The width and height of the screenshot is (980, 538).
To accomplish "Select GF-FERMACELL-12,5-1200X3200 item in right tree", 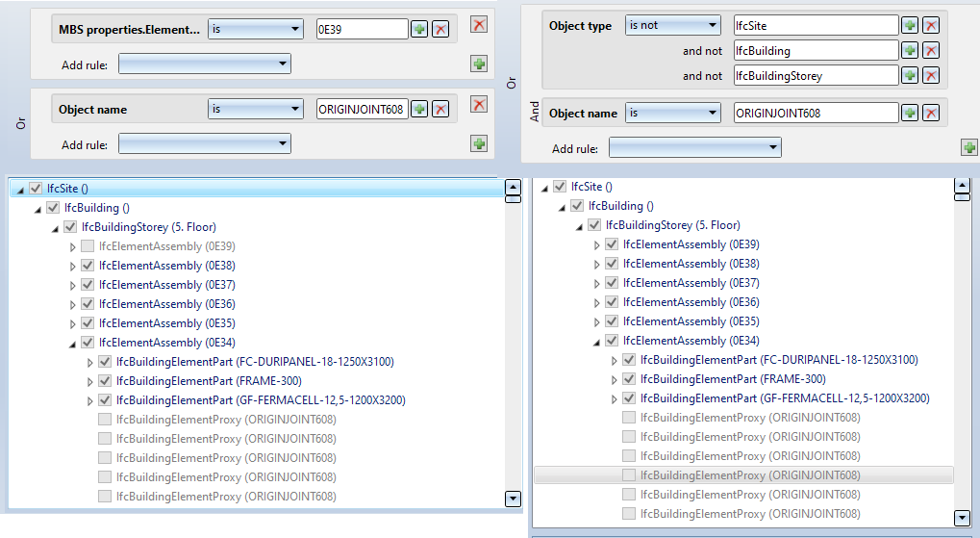I will tap(785, 398).
